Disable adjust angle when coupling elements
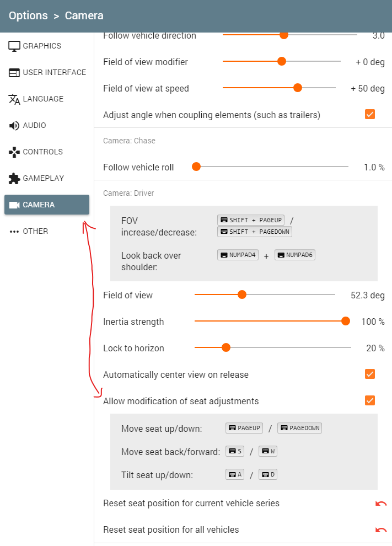Screen dimensions: 392x546 pyautogui.click(x=370, y=115)
